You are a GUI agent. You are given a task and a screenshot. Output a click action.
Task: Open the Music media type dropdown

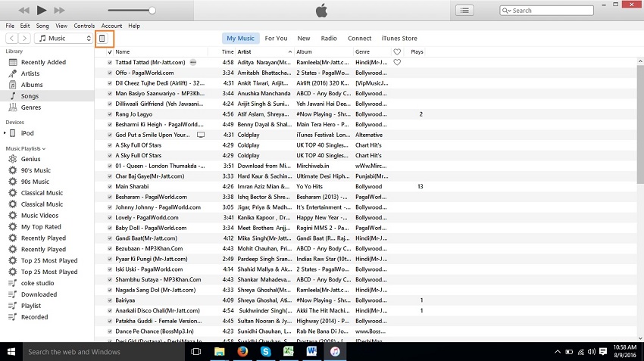click(x=64, y=38)
